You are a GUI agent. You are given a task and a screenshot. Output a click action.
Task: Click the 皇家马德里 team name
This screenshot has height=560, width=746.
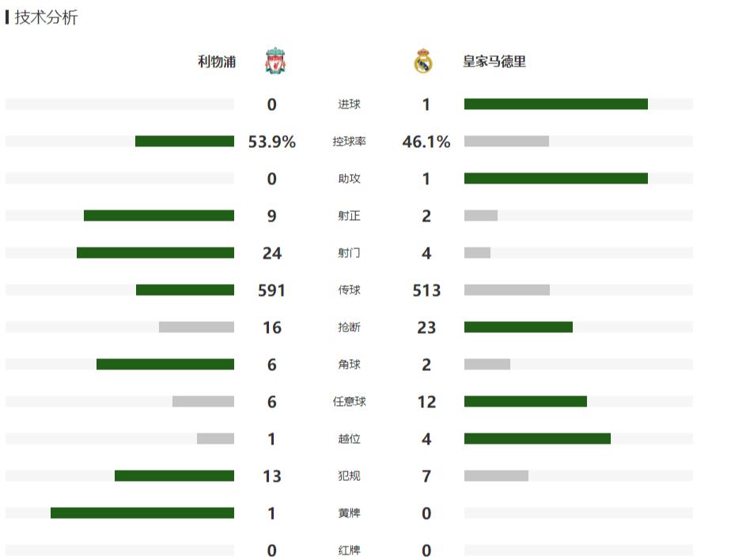(494, 62)
